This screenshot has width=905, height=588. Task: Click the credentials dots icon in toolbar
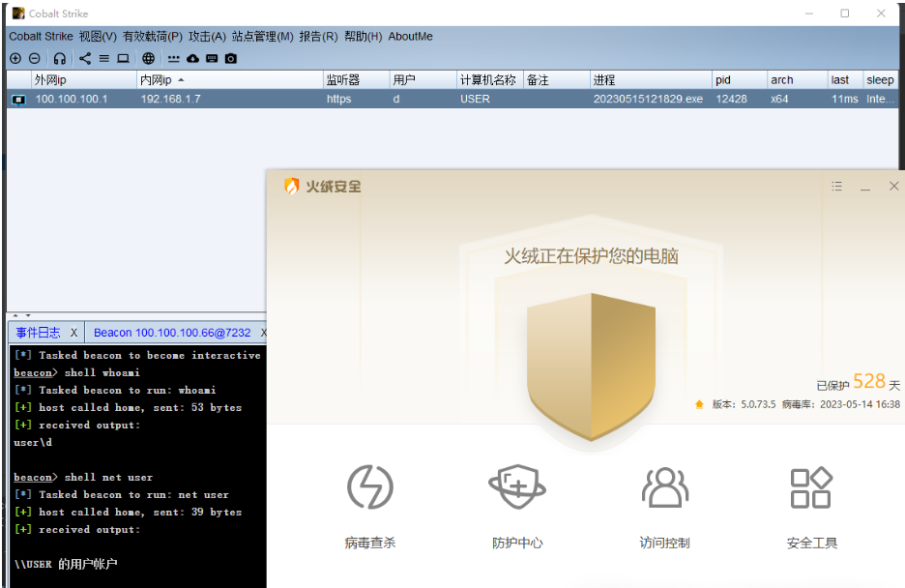point(174,59)
